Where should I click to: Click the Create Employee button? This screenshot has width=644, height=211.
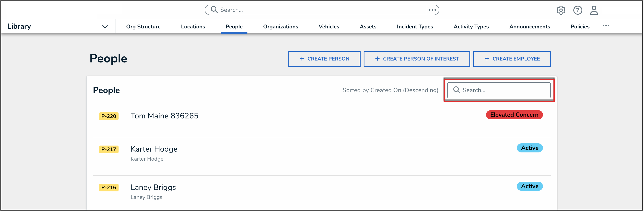(512, 59)
